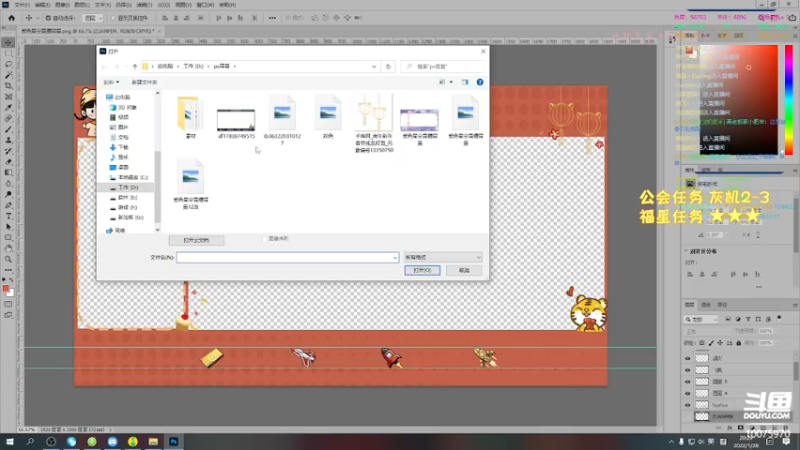
Task: Click the 取消 cancel button
Action: coord(464,270)
